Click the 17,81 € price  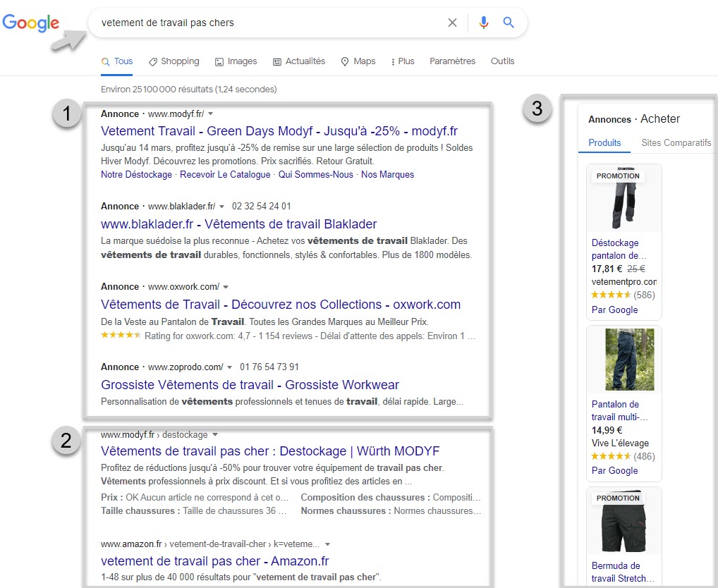pyautogui.click(x=607, y=269)
